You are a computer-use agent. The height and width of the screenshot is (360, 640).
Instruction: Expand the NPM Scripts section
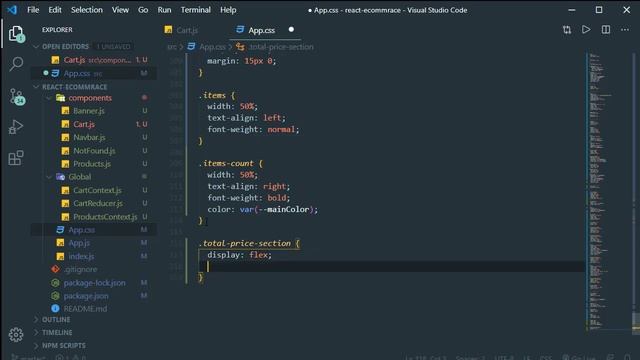pyautogui.click(x=64, y=346)
